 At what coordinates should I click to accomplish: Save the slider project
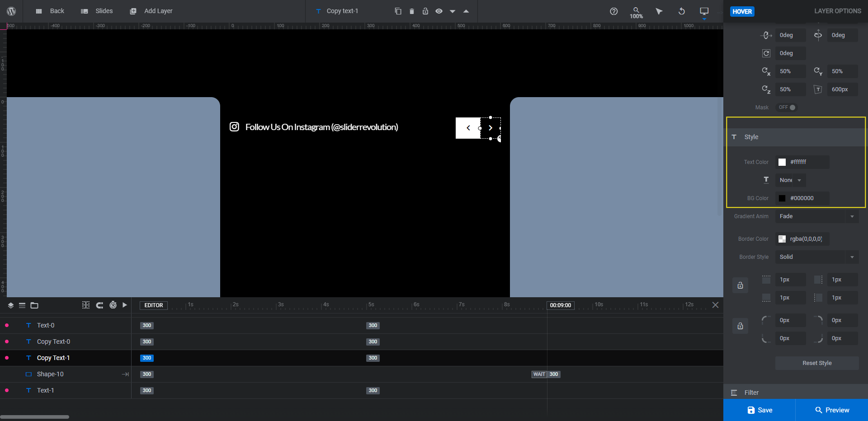pyautogui.click(x=759, y=410)
